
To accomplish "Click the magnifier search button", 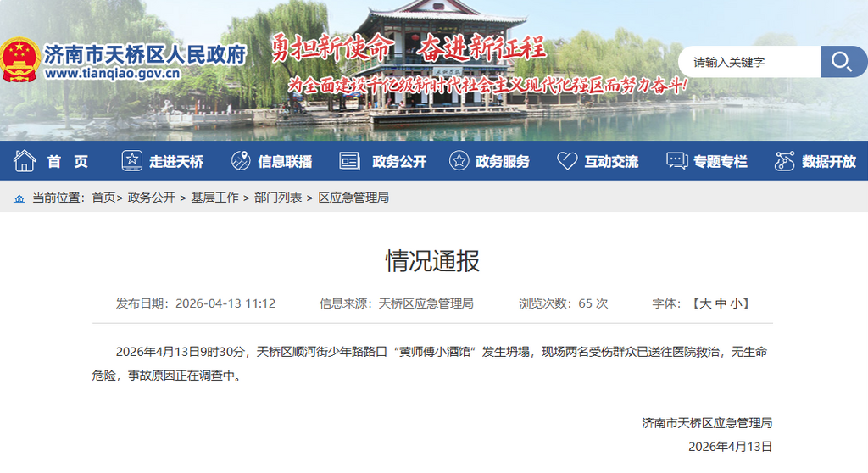I will [842, 62].
